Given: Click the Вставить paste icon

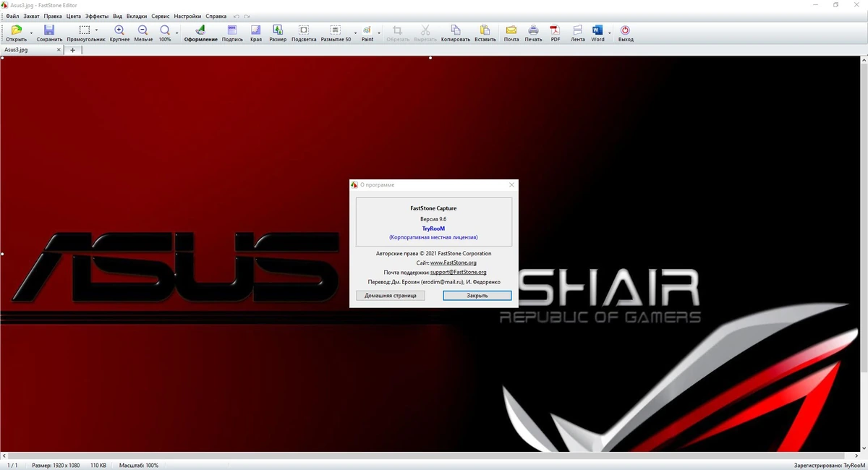Looking at the screenshot, I should tap(485, 30).
